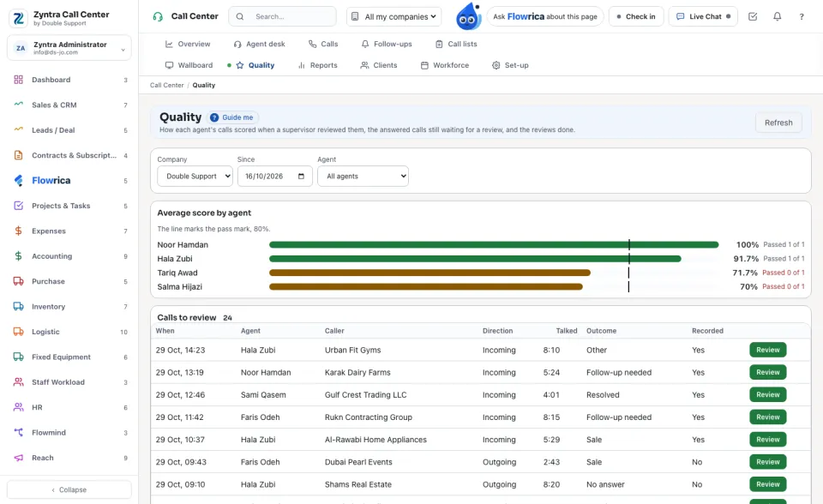823x504 pixels.
Task: Review the Dubai Pearl Events call
Action: point(768,462)
